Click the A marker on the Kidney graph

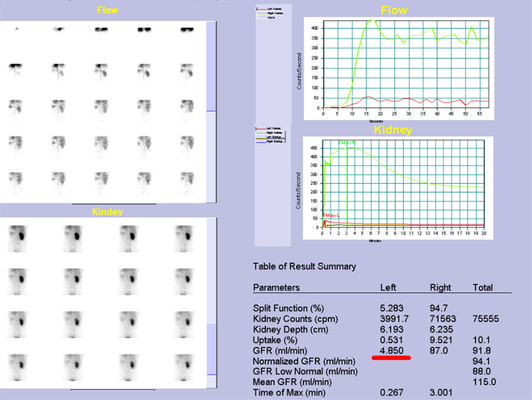(327, 162)
